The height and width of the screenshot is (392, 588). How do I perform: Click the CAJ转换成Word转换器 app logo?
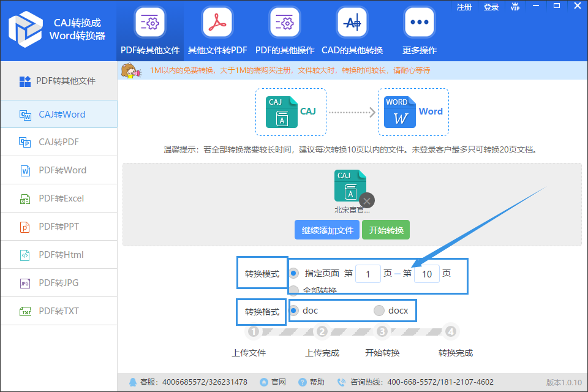pyautogui.click(x=25, y=29)
